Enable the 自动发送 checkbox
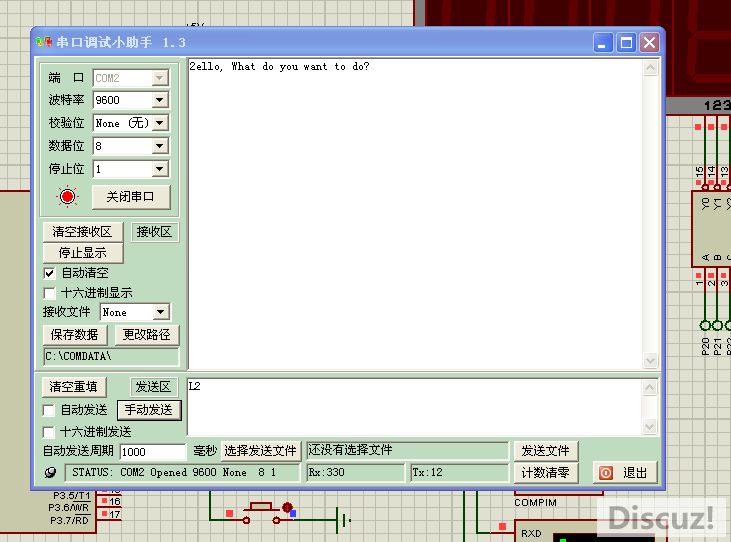This screenshot has height=542, width=731. 48,410
